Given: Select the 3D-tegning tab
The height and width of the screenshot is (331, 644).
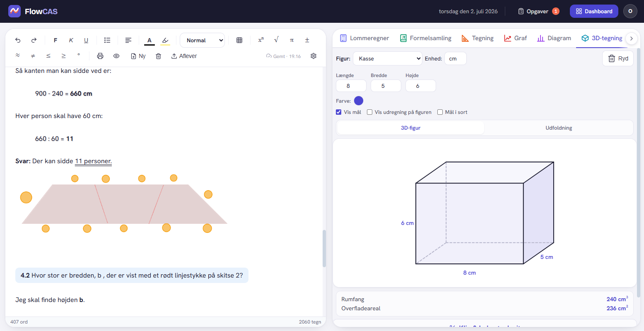Looking at the screenshot, I should [602, 38].
